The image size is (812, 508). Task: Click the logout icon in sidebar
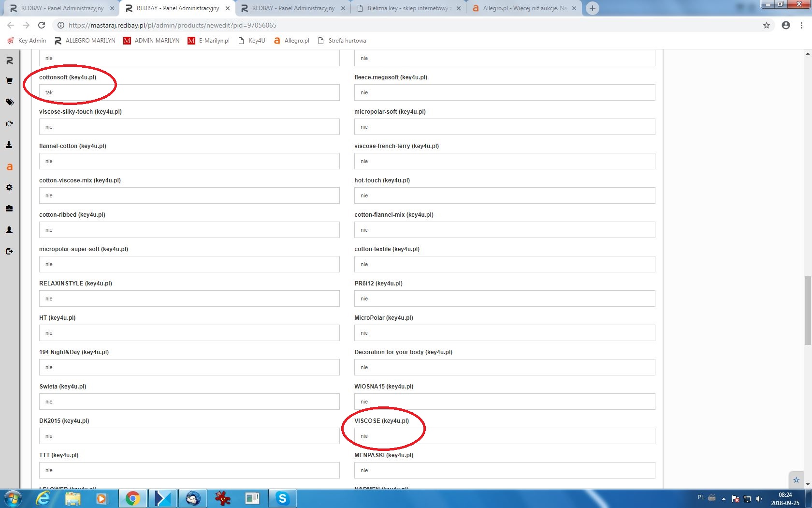point(9,251)
